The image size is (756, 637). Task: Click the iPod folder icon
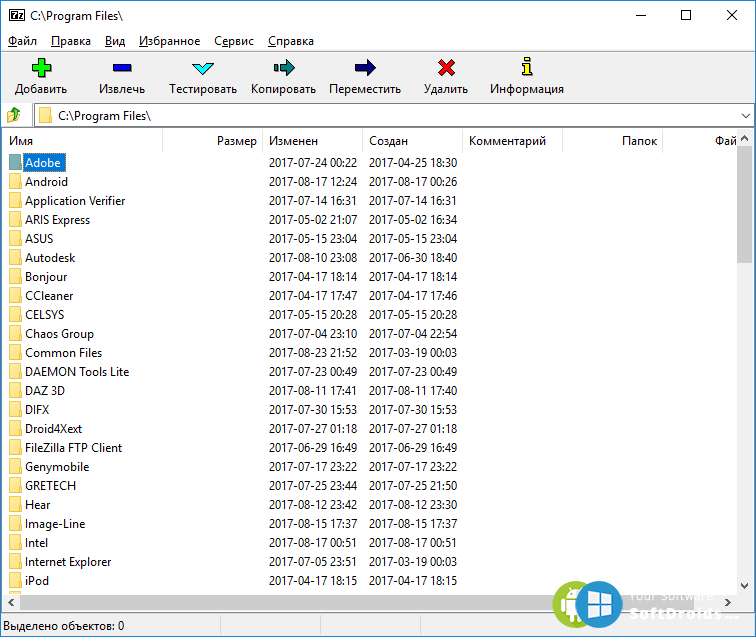click(15, 581)
